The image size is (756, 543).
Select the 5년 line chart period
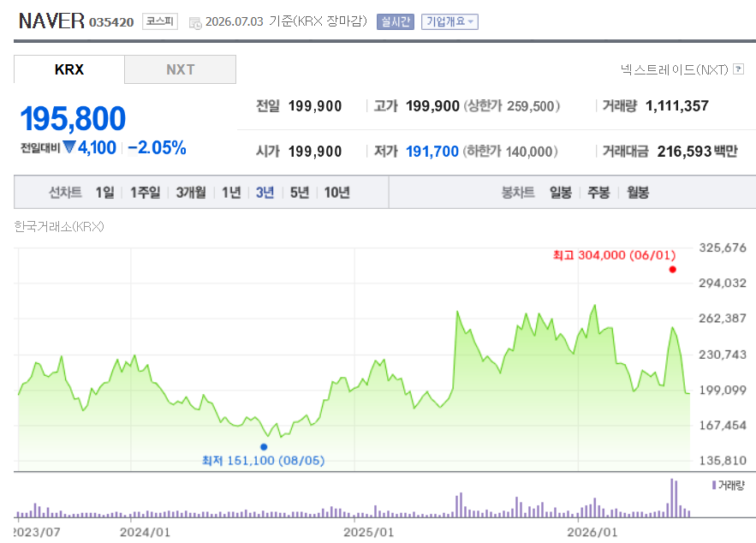click(299, 193)
